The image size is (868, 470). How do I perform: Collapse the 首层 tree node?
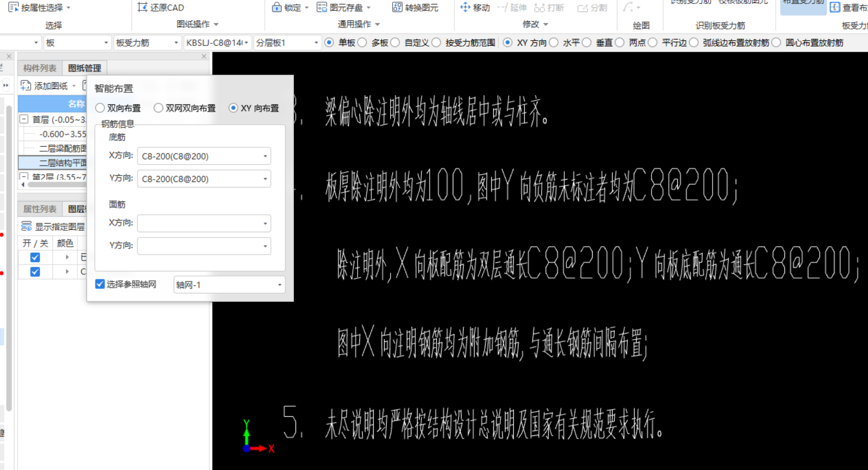click(x=24, y=119)
